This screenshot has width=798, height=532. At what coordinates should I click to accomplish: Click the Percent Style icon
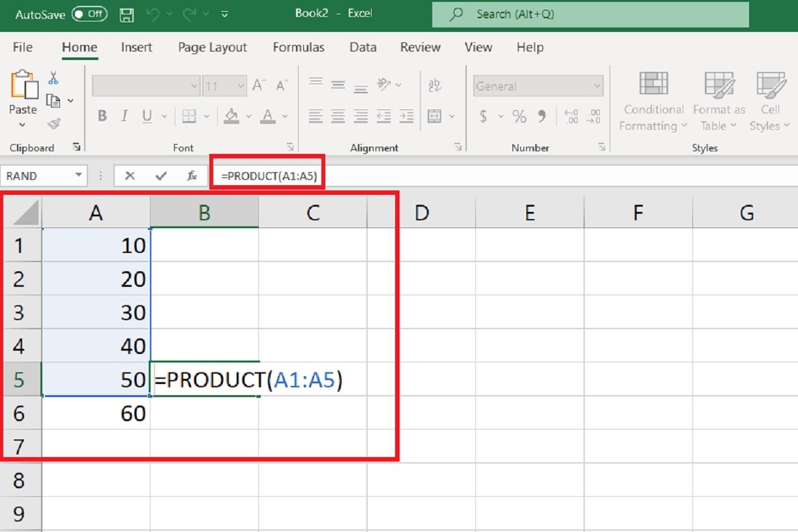pos(519,117)
